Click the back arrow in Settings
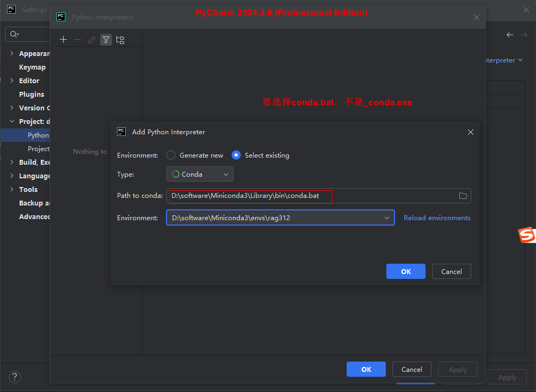This screenshot has height=392, width=536. [x=510, y=35]
